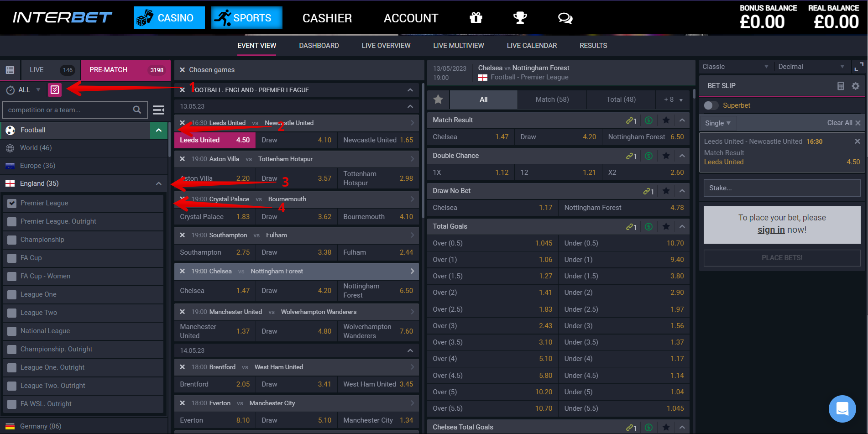Click the sign in link
Screen dimensions: 868x434
(x=771, y=230)
